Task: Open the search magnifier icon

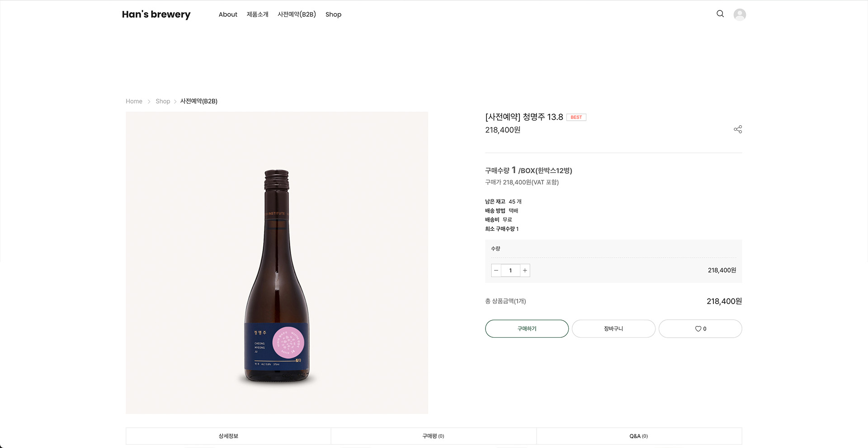Action: [x=720, y=14]
